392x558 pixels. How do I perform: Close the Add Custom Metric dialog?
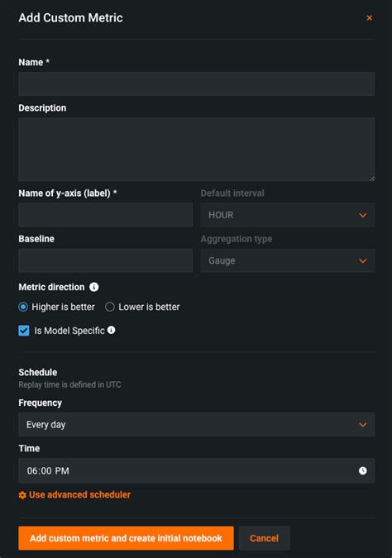click(369, 18)
